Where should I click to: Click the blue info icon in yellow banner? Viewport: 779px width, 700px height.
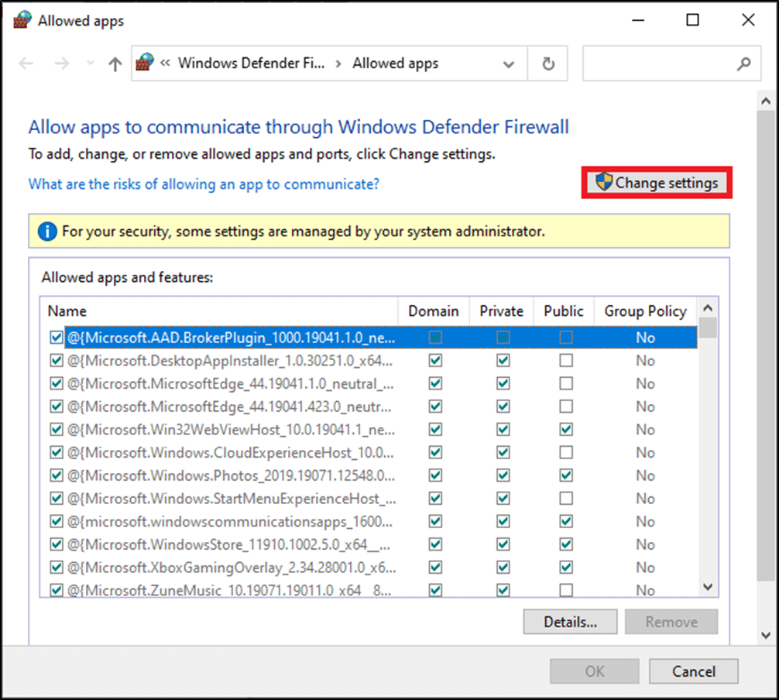click(47, 231)
